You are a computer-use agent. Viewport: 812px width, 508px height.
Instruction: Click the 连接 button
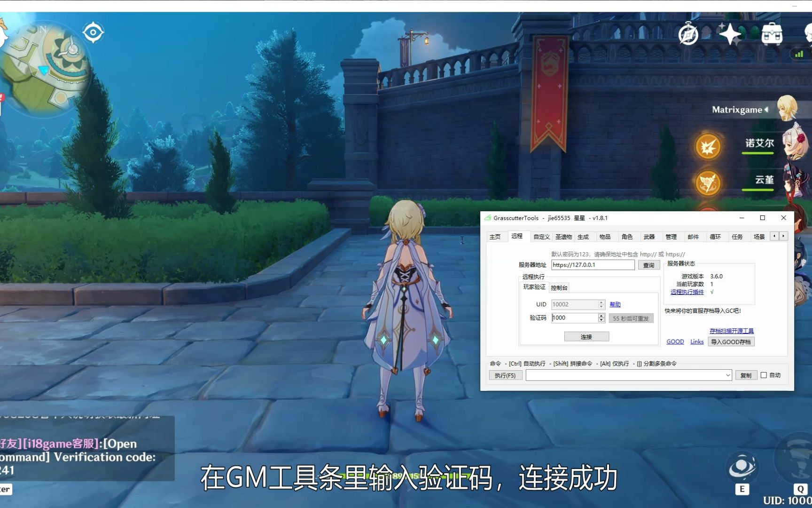point(586,337)
